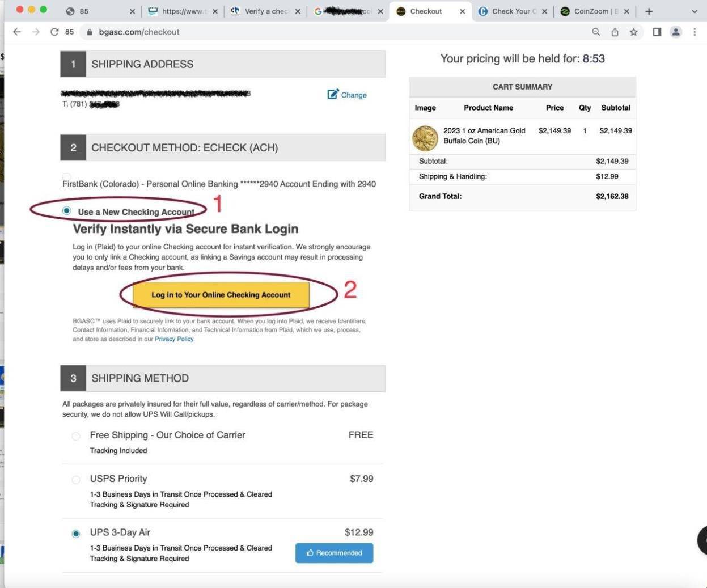Click the macOS green fullscreen button
This screenshot has width=707, height=588.
[x=44, y=10]
